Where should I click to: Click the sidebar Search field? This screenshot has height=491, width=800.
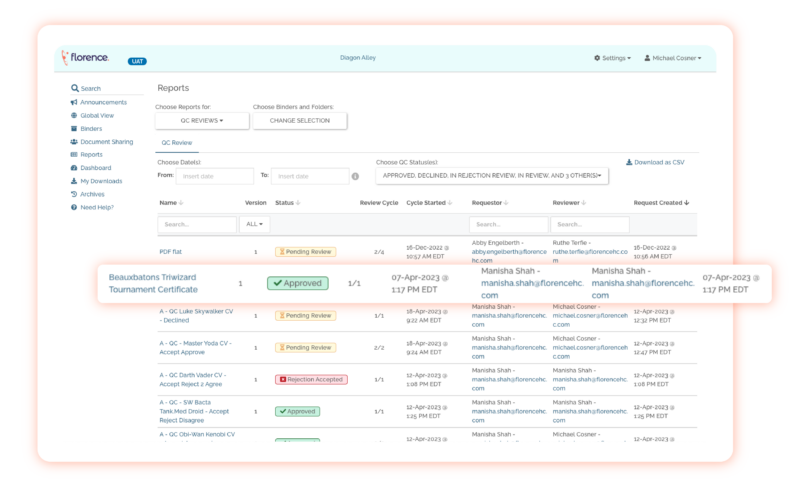coord(107,88)
